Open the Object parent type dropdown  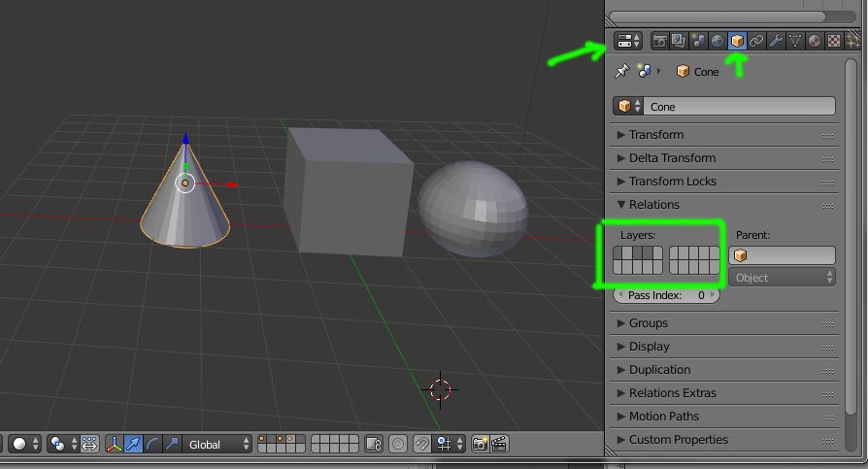(782, 278)
